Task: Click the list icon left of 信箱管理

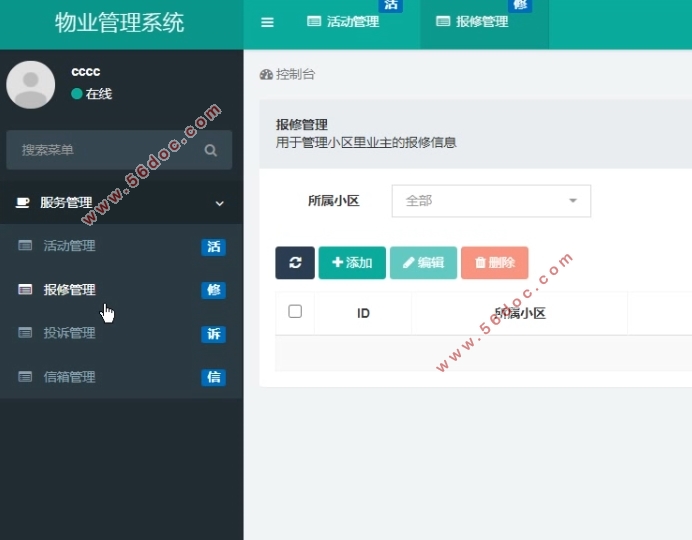Action: [x=25, y=377]
